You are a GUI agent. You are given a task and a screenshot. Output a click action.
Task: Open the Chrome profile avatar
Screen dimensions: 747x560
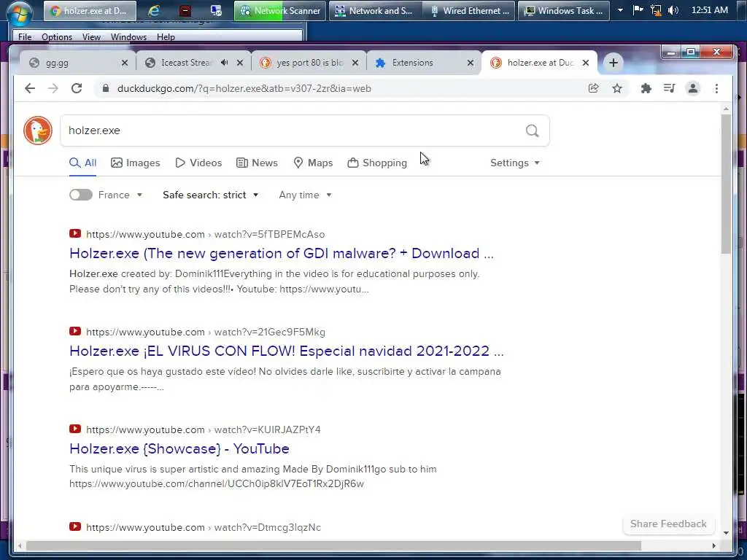(x=693, y=88)
